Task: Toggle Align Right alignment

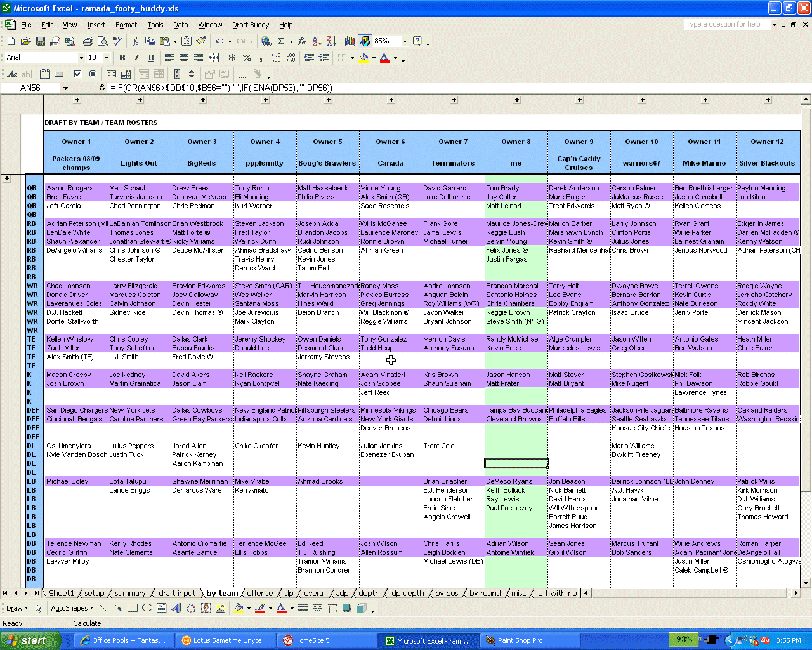Action: [x=199, y=58]
